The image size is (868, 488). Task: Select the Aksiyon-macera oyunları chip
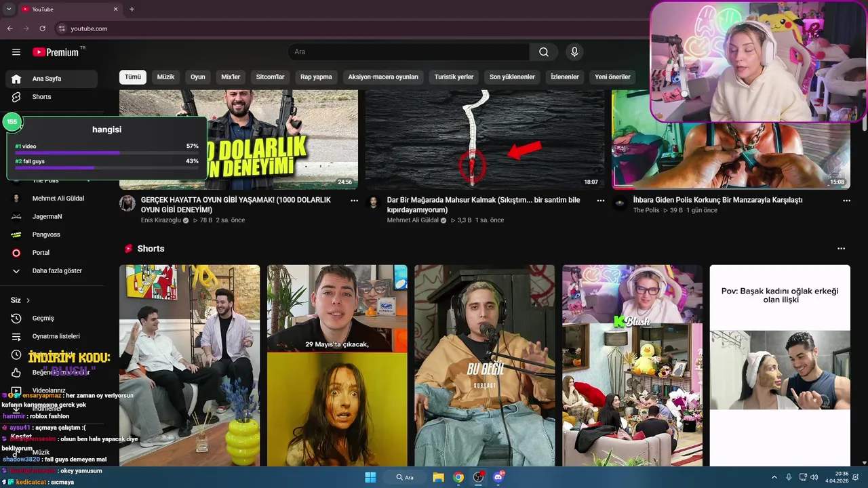click(383, 77)
